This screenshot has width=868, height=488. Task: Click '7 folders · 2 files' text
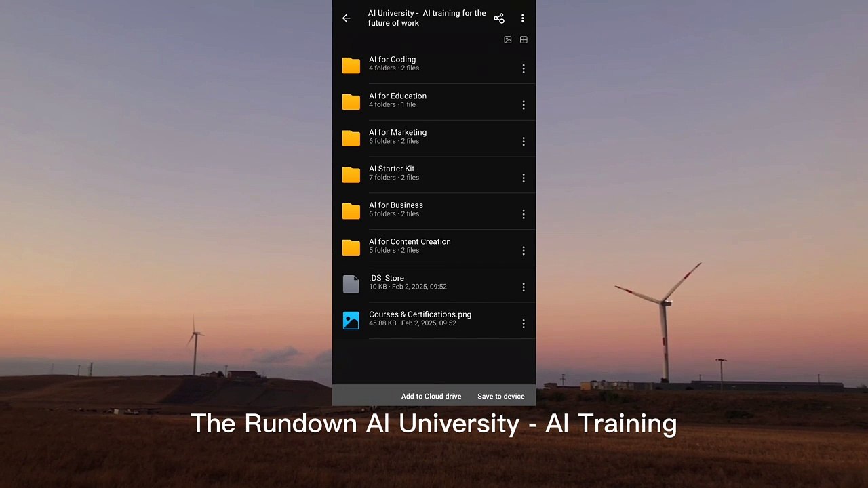[x=394, y=178]
